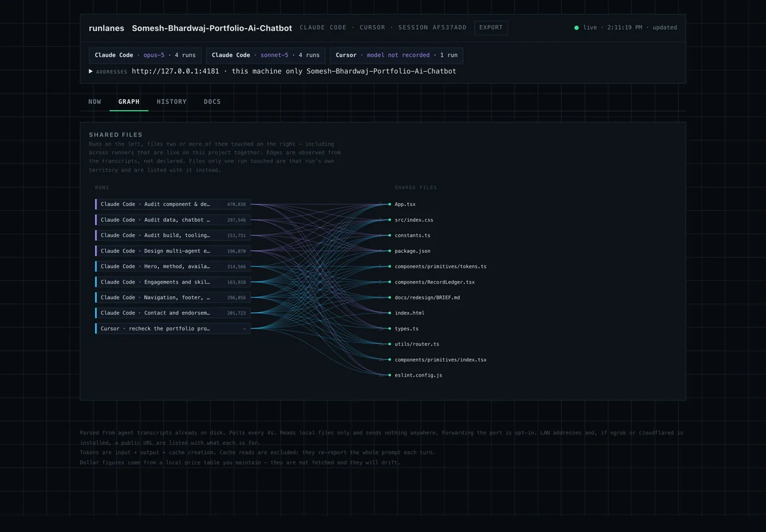This screenshot has width=766, height=532.
Task: Select the Cursor 'recheck the portfolio pro…' run
Action: pos(173,328)
